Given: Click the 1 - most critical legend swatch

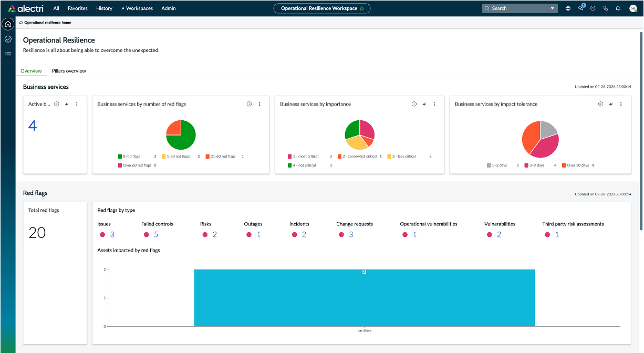Looking at the screenshot, I should (290, 157).
